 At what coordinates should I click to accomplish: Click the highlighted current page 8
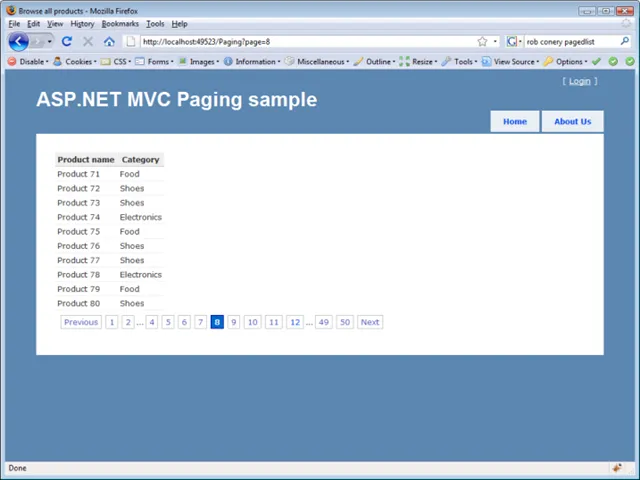(x=217, y=322)
